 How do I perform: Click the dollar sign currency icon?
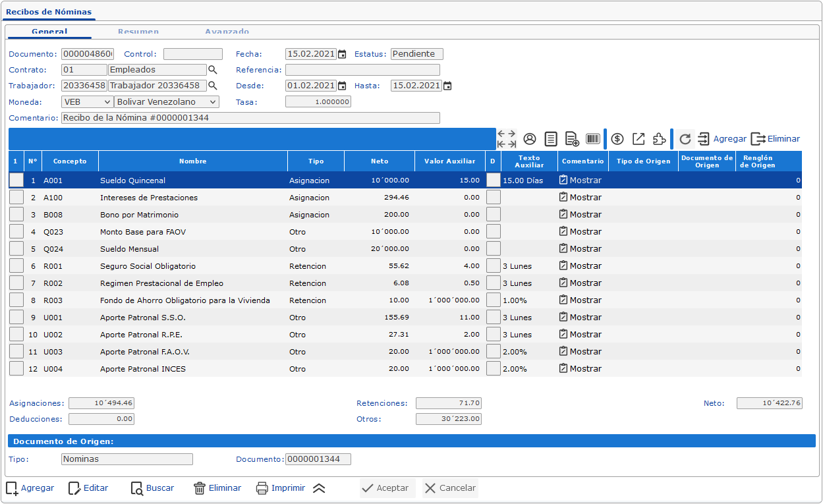617,139
